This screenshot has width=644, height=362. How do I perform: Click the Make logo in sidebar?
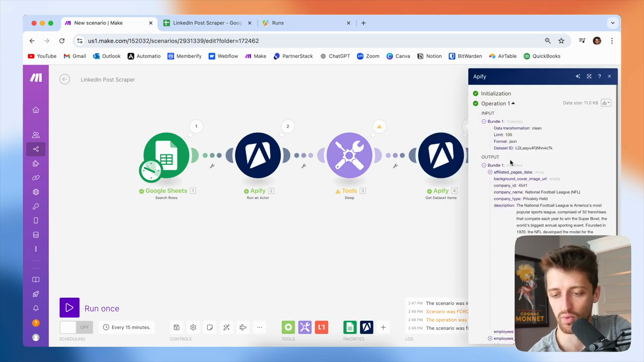coord(36,77)
